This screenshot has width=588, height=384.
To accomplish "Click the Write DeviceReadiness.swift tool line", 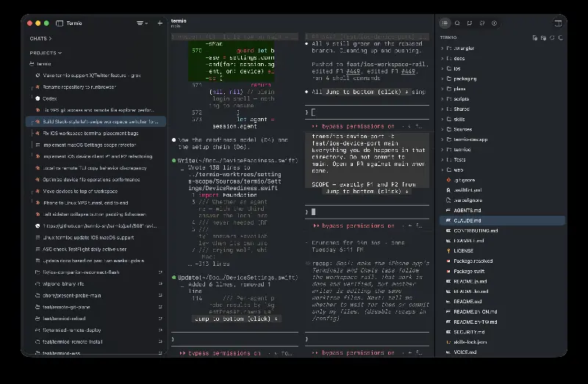I will pos(237,161).
